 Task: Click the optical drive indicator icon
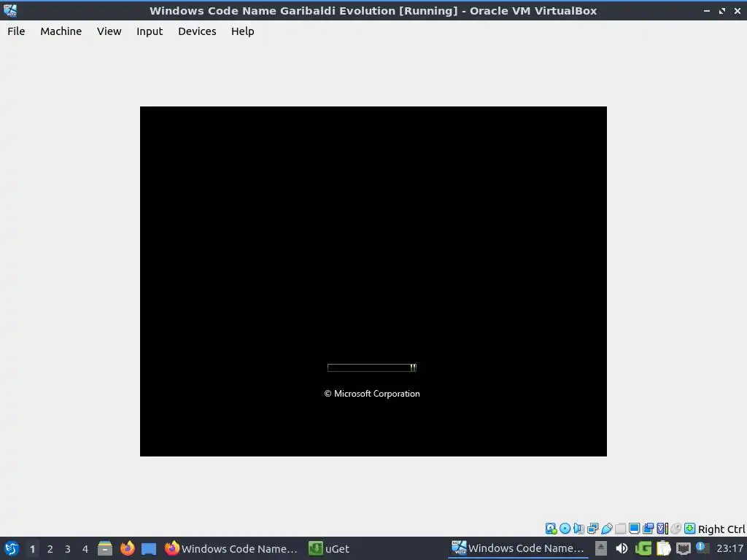coord(565,529)
